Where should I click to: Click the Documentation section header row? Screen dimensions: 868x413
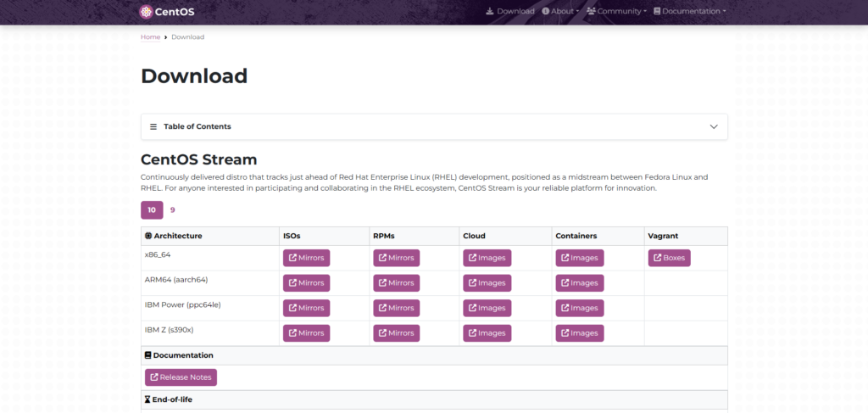click(435, 355)
